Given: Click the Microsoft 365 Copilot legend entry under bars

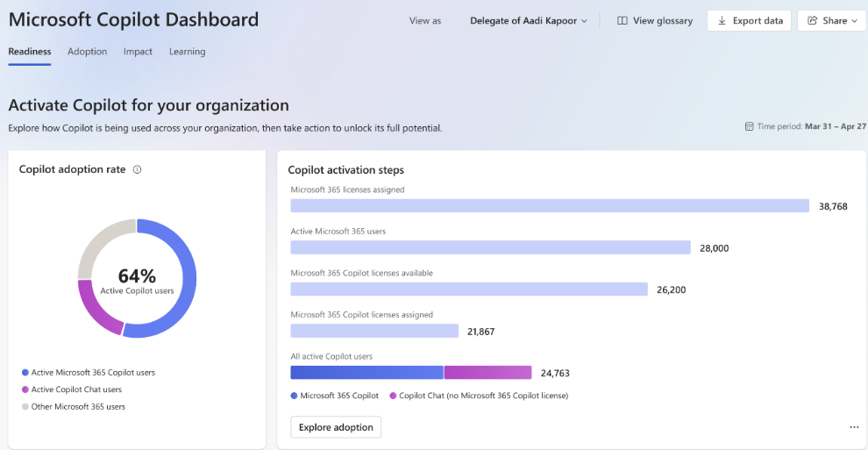Looking at the screenshot, I should [x=334, y=396].
